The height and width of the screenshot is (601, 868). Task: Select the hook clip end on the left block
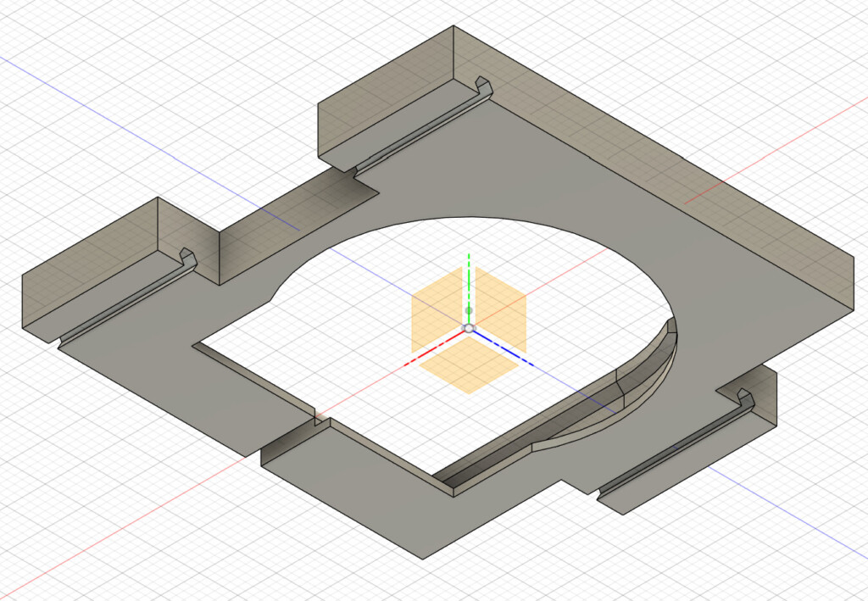click(x=188, y=260)
